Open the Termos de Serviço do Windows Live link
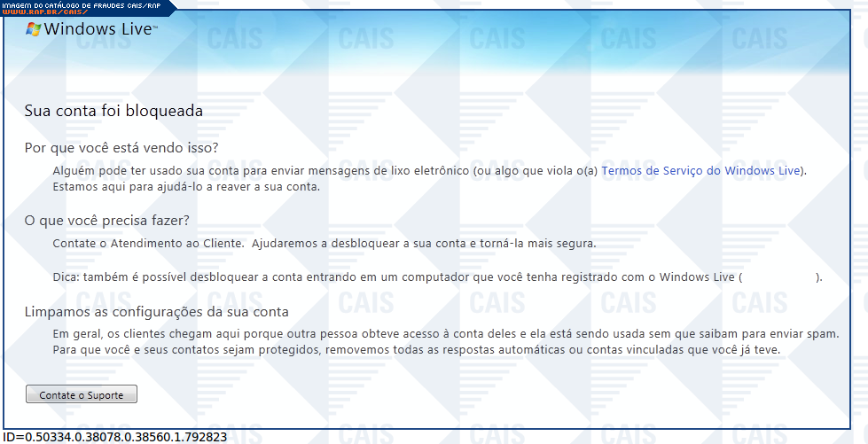868x444 pixels. [x=701, y=170]
